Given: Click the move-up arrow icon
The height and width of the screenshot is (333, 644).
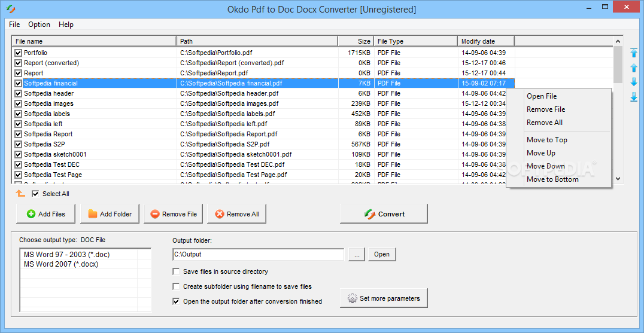Looking at the screenshot, I should coord(634,68).
